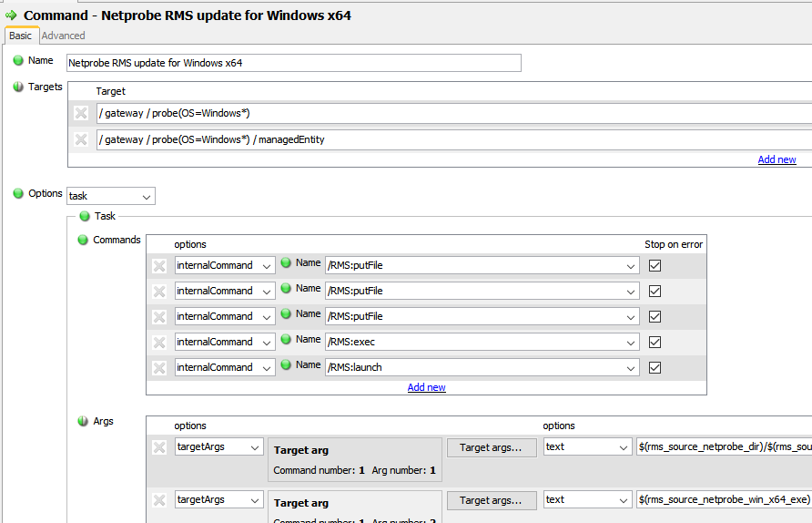Screen dimensions: 812x523
Task: Remove the managedEntity target row
Action: [x=81, y=139]
